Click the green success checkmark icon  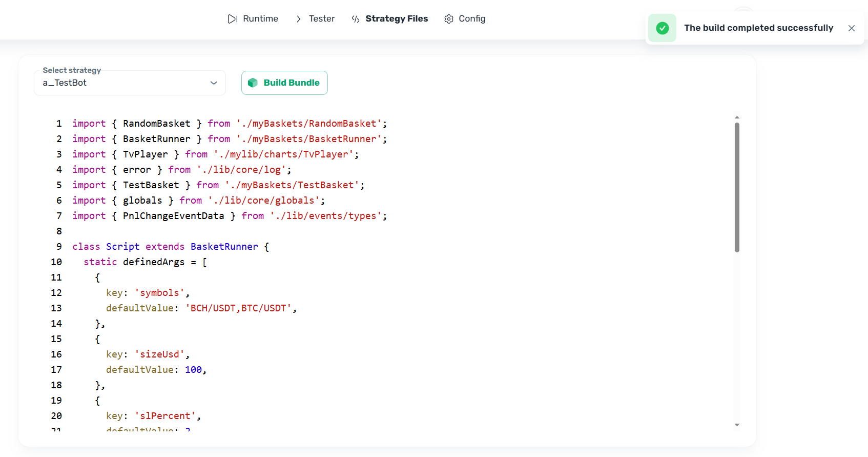click(662, 28)
